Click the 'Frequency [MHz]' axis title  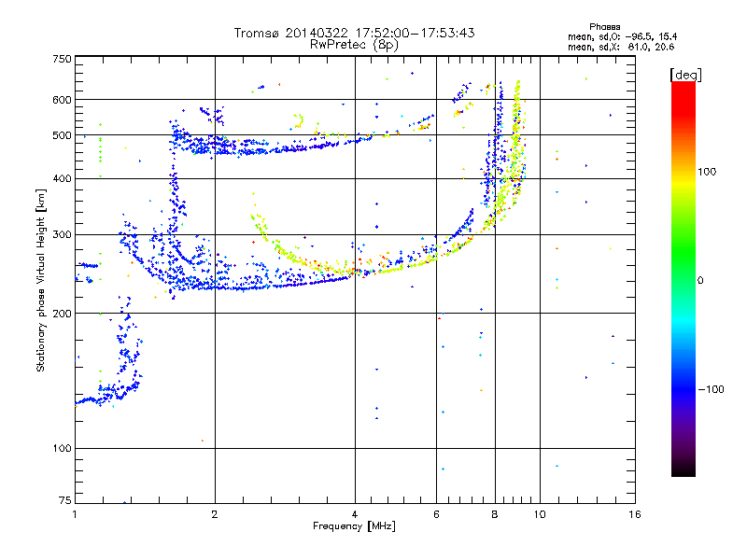click(x=354, y=526)
